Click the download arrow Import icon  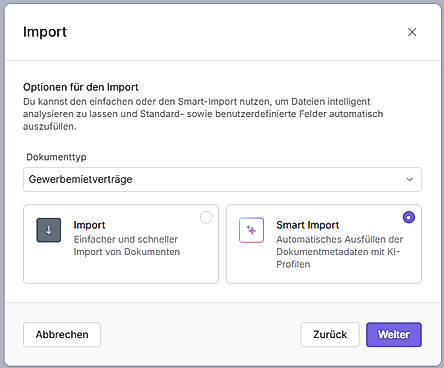[49, 230]
